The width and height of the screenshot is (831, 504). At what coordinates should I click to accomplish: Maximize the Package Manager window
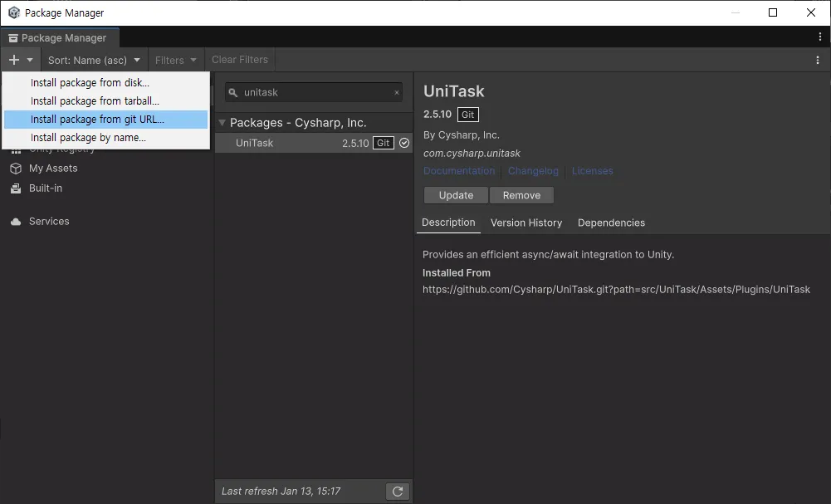tap(773, 12)
